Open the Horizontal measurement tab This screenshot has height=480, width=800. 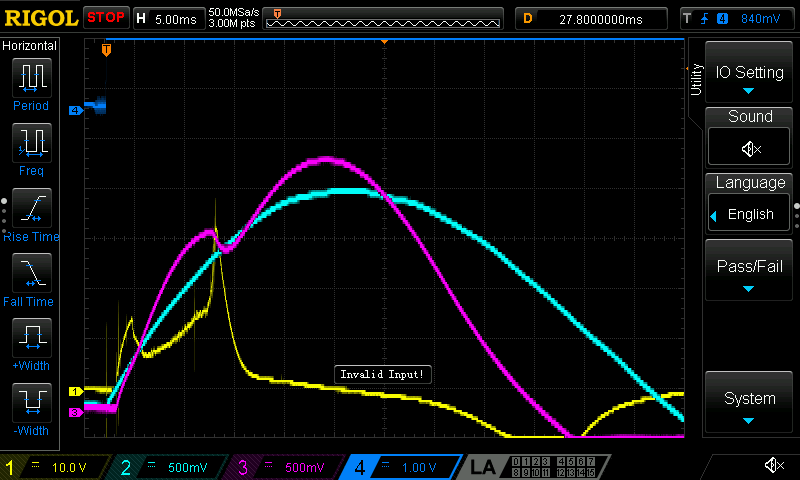point(30,46)
